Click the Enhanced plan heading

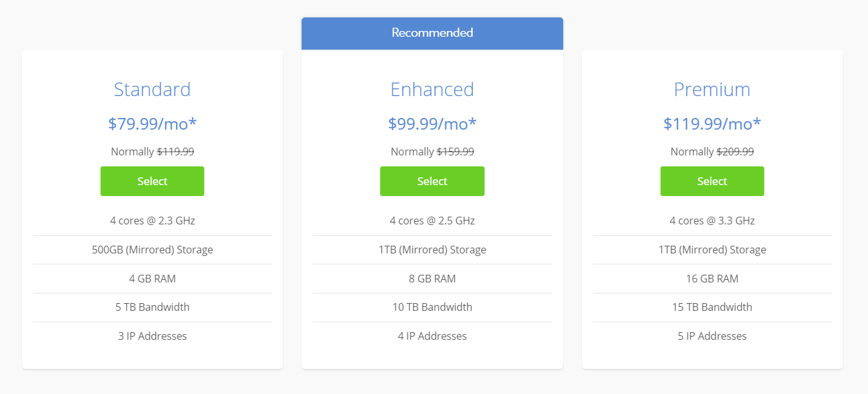pyautogui.click(x=432, y=89)
